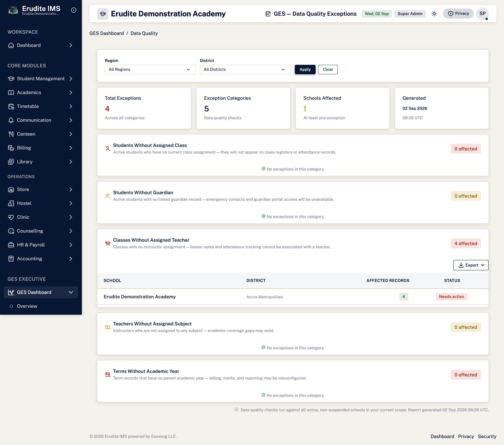This screenshot has height=445, width=504.
Task: Expand the HR & Payroll chevron
Action: pos(71,245)
